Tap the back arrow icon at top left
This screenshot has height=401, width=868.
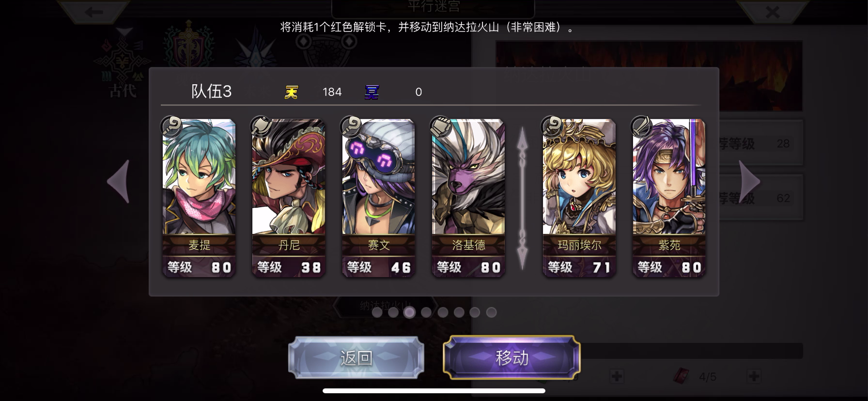pyautogui.click(x=93, y=12)
